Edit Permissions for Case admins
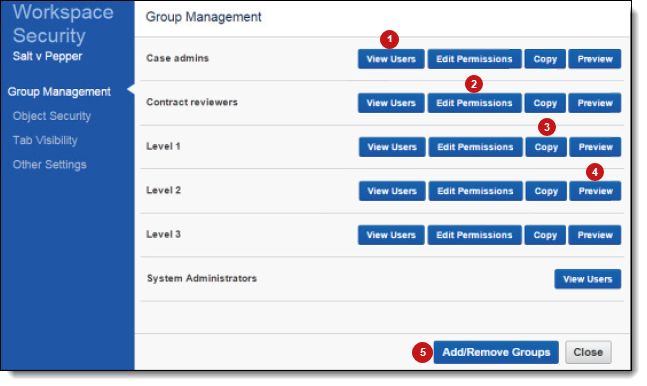647x386 pixels. (x=474, y=59)
